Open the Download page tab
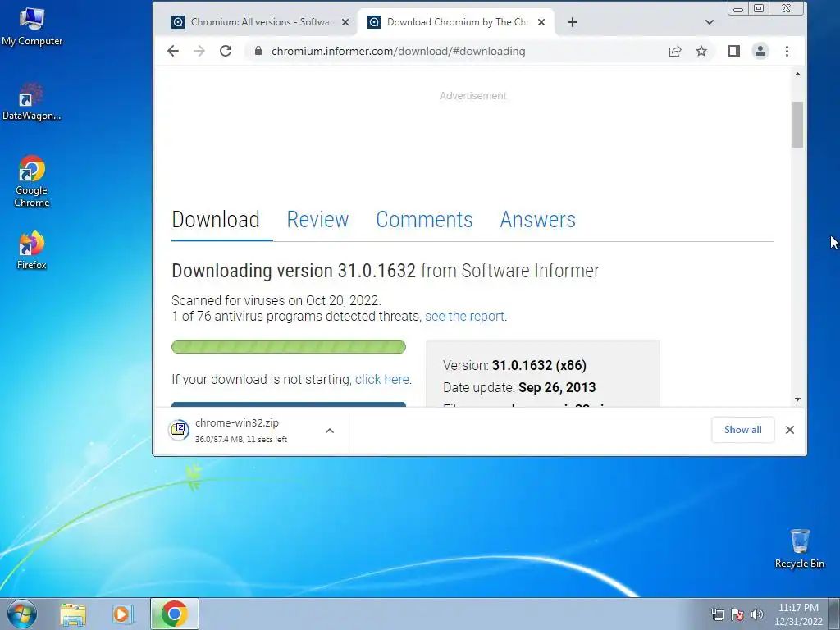 tap(216, 220)
